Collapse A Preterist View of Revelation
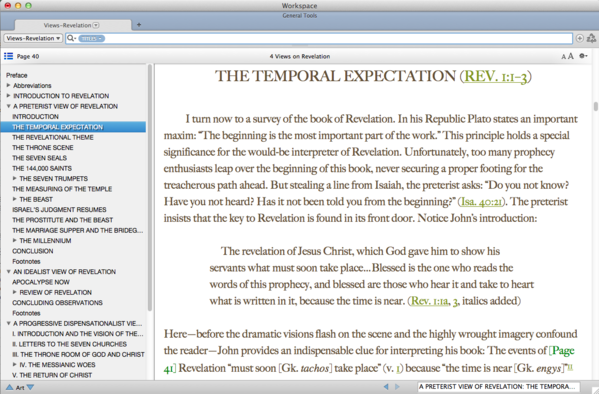 coord(8,106)
